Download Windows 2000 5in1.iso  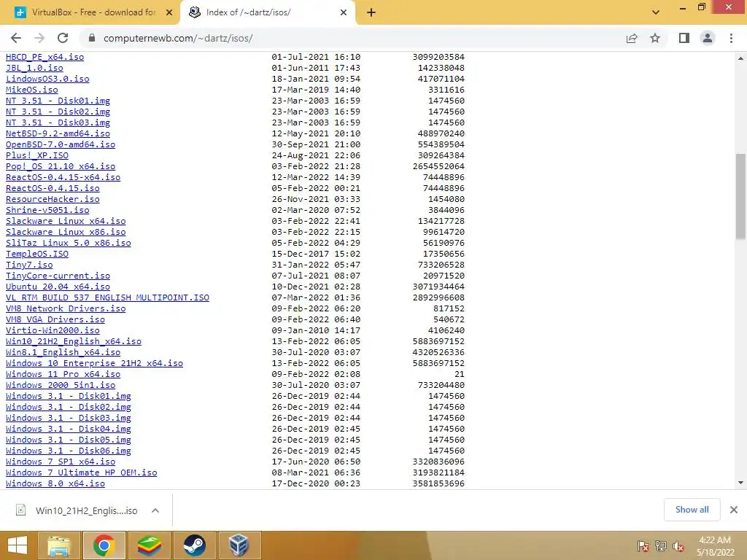pyautogui.click(x=61, y=385)
